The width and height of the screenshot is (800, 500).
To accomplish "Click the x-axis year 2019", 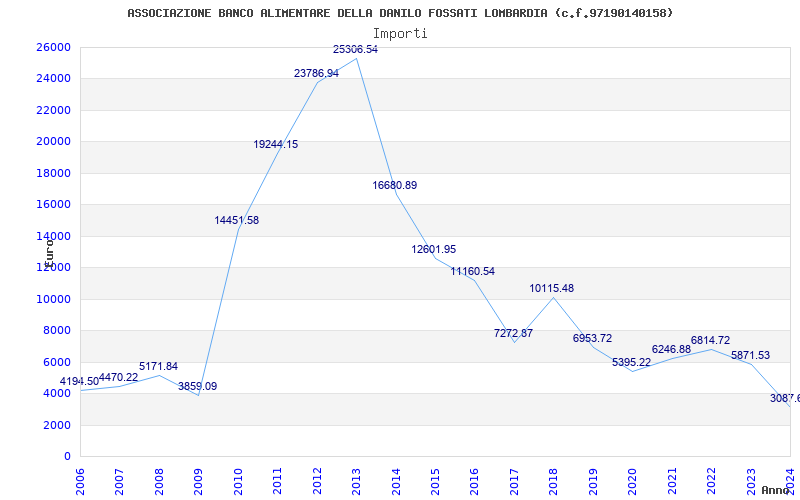I will point(592,482).
